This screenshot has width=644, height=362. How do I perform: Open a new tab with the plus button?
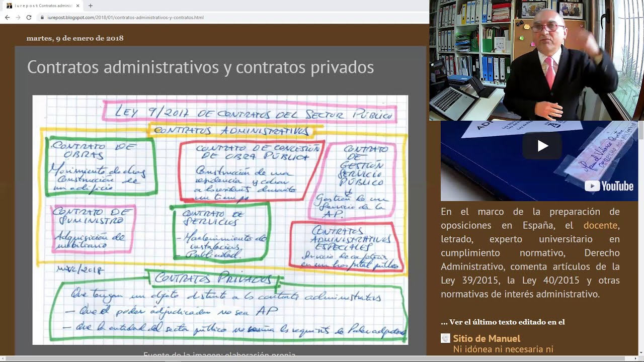(x=91, y=6)
